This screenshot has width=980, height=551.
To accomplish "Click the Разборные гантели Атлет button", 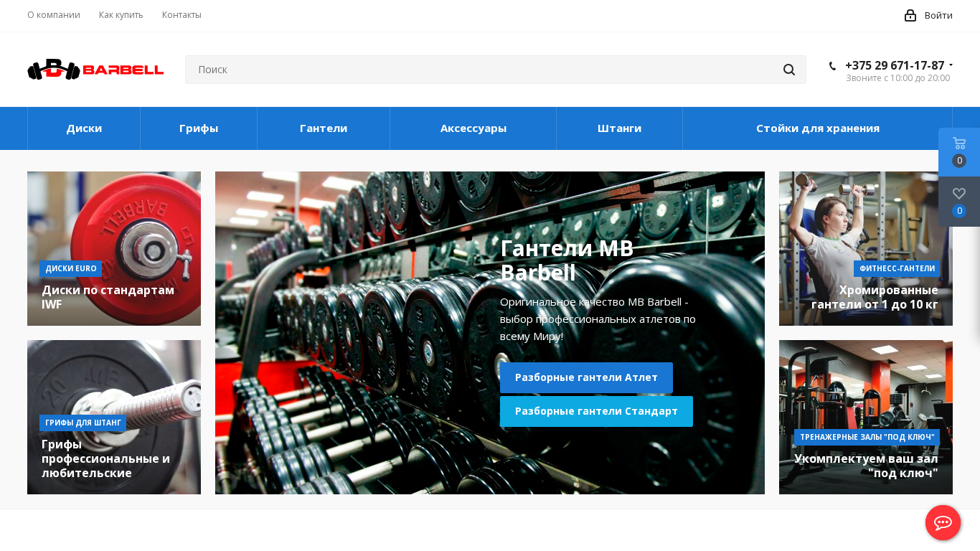I will tap(586, 377).
